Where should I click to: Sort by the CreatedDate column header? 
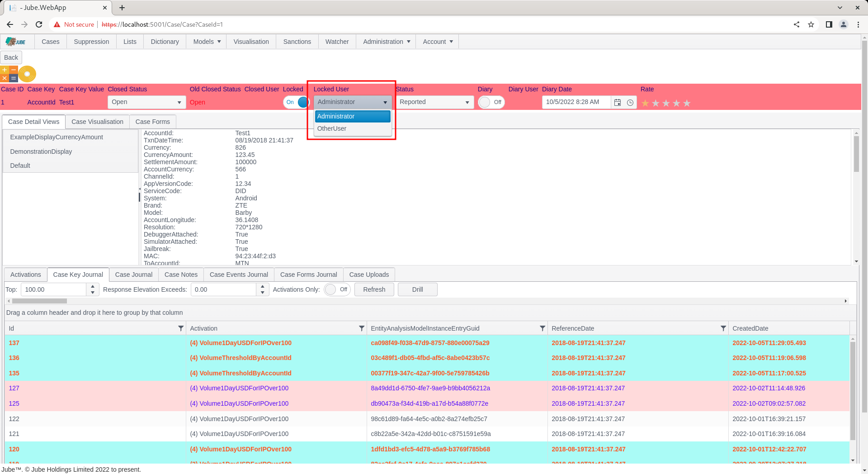pyautogui.click(x=750, y=328)
